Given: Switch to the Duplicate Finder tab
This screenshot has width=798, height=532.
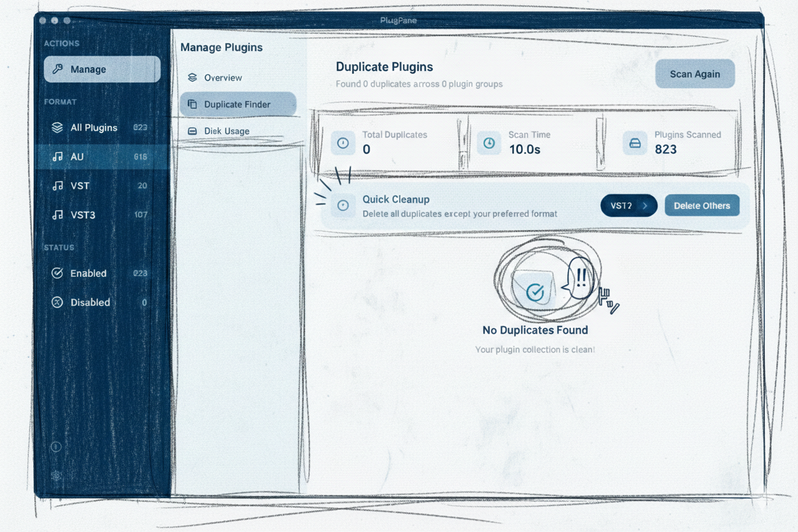Looking at the screenshot, I should click(237, 104).
